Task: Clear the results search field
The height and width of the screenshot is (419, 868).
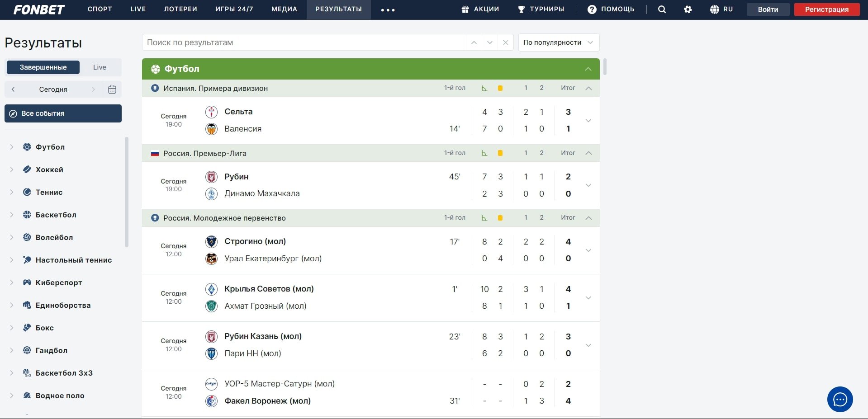Action: pos(506,42)
